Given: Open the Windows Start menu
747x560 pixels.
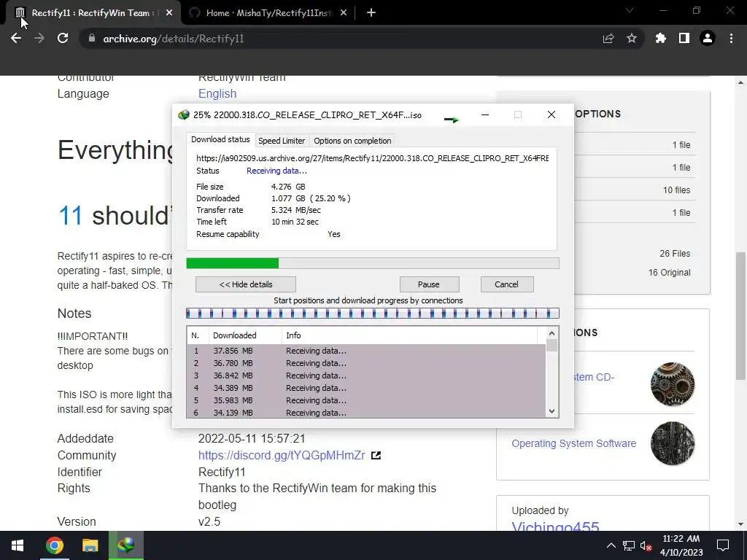Looking at the screenshot, I should pyautogui.click(x=18, y=545).
